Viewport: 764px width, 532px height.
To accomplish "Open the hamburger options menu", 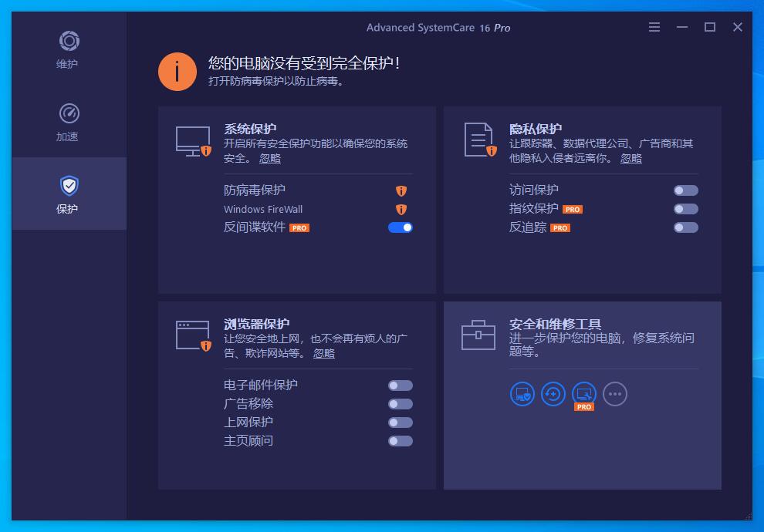I will (x=654, y=27).
